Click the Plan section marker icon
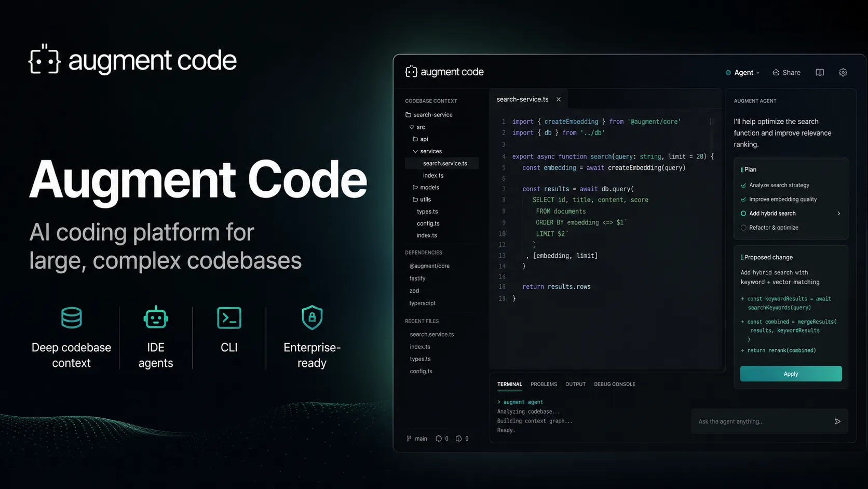 (742, 169)
